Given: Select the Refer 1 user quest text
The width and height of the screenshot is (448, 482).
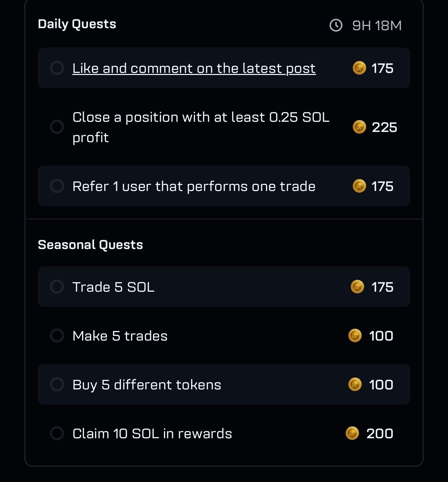Looking at the screenshot, I should [x=194, y=186].
